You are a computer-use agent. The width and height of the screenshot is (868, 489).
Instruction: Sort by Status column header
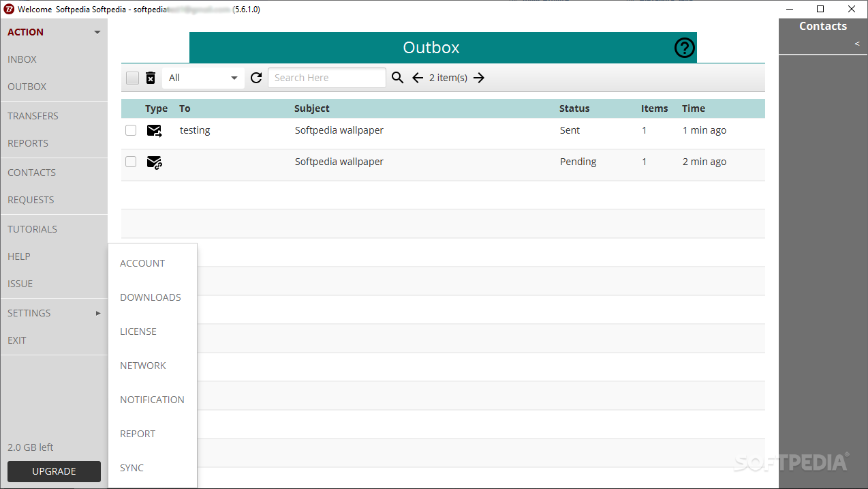(574, 108)
